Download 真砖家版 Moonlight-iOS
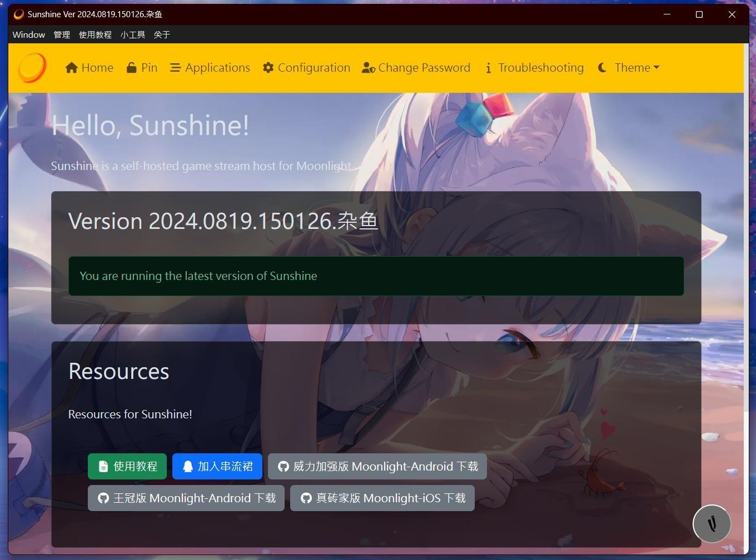The height and width of the screenshot is (560, 756). tap(382, 498)
